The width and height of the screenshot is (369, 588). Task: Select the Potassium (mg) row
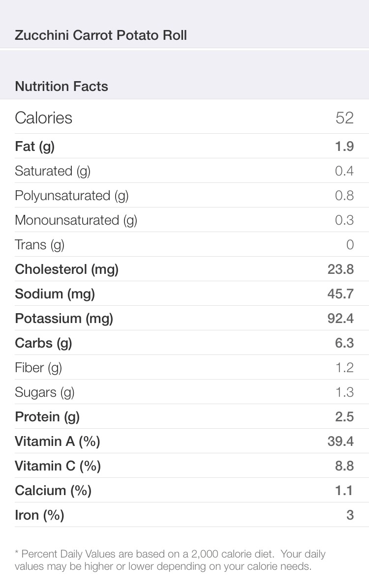pos(184,318)
